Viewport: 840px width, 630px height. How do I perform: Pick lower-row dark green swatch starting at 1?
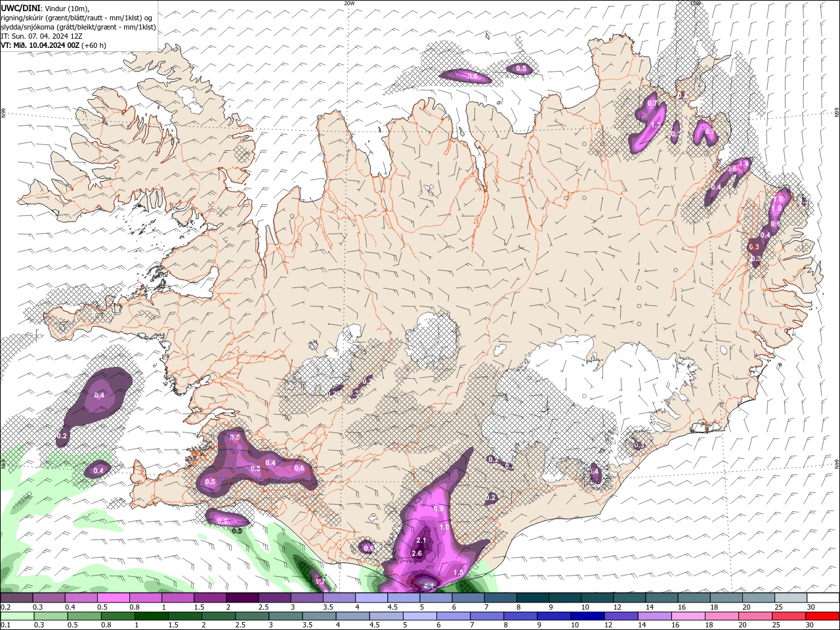pyautogui.click(x=152, y=616)
